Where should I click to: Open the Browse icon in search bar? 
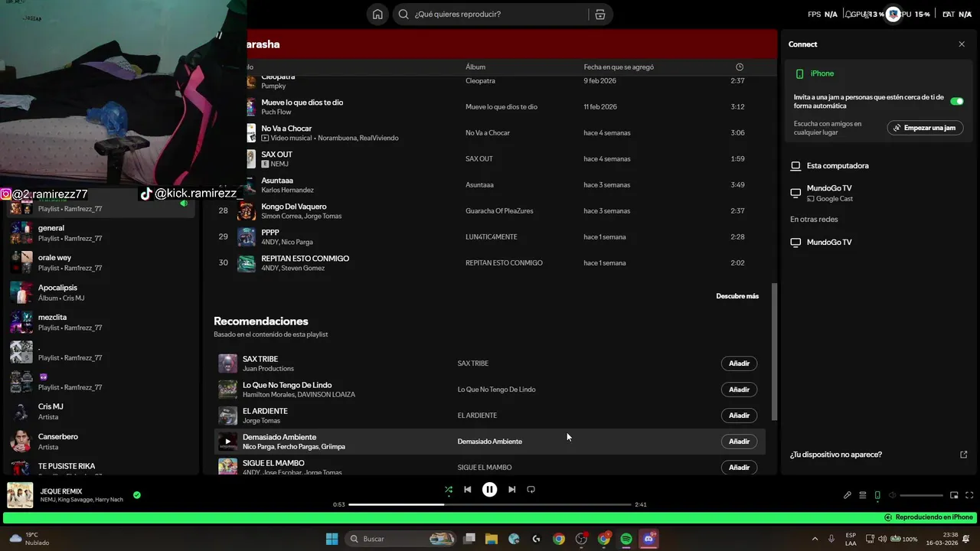pos(600,14)
